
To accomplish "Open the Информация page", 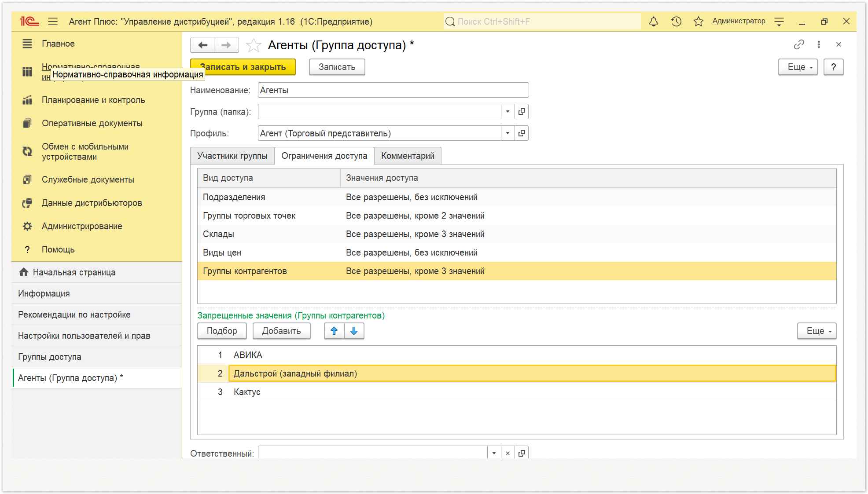I will tap(97, 293).
